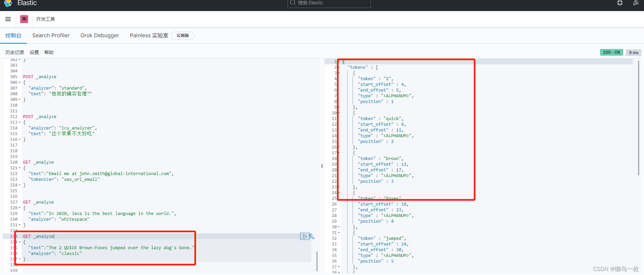Click the 'POST _analyze' line 305
This screenshot has height=275, width=644.
tap(40, 77)
